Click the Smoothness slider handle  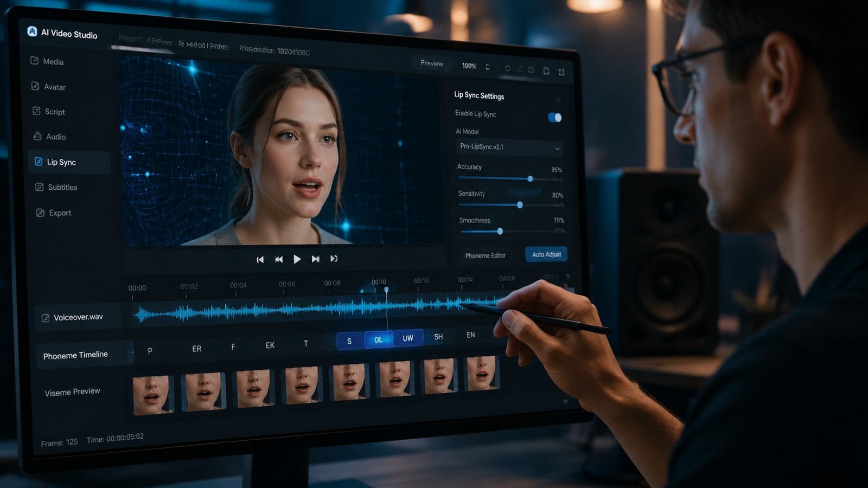click(x=500, y=232)
